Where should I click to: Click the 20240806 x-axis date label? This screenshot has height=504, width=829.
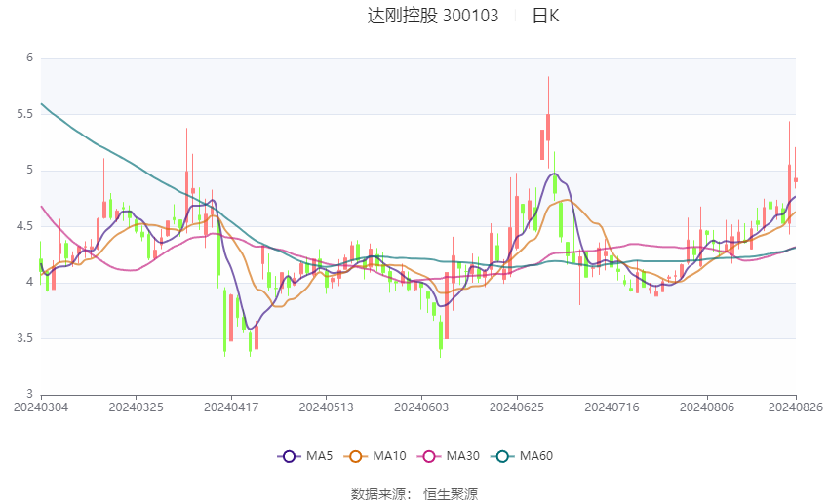click(x=707, y=407)
